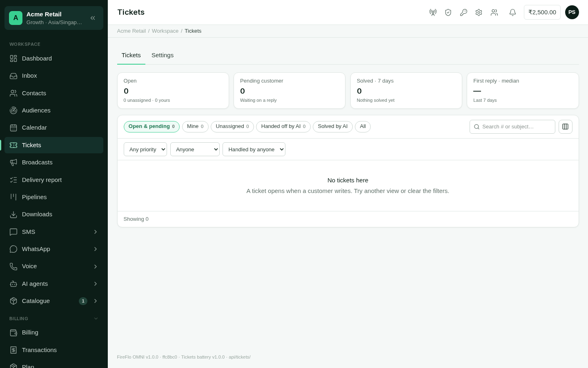
Task: Open the Anyone assignee dropdown
Action: 195,149
